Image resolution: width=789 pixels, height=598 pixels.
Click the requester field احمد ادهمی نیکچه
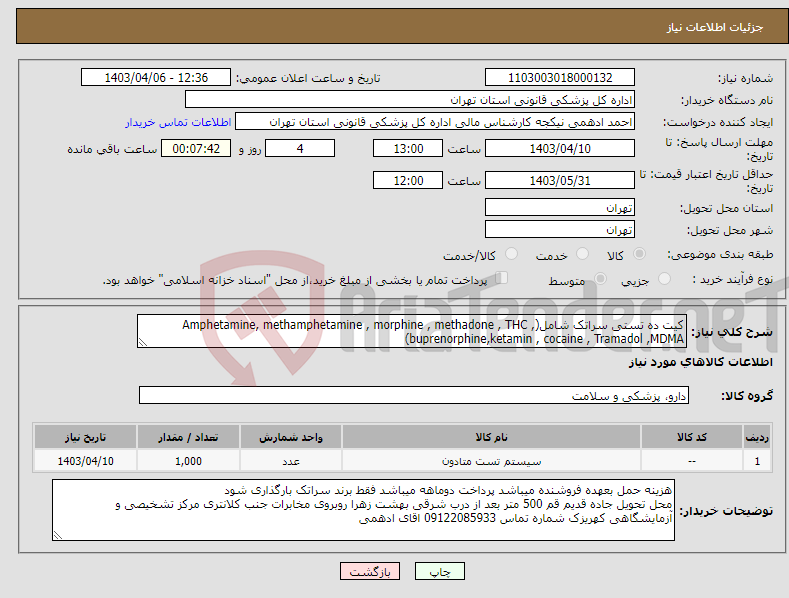pos(435,122)
